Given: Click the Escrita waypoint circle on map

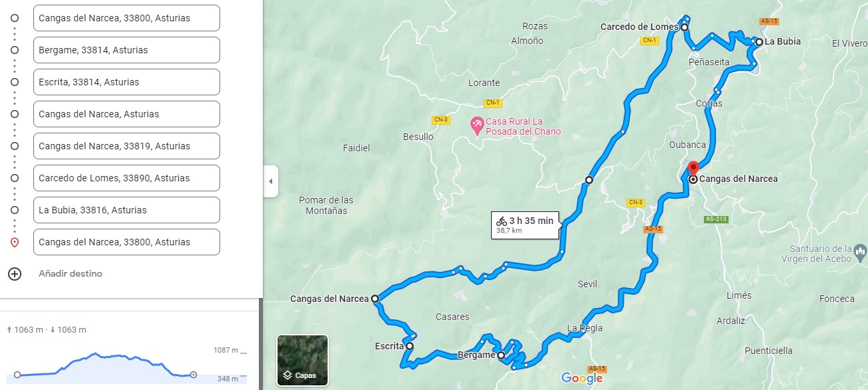Looking at the screenshot, I should point(410,346).
